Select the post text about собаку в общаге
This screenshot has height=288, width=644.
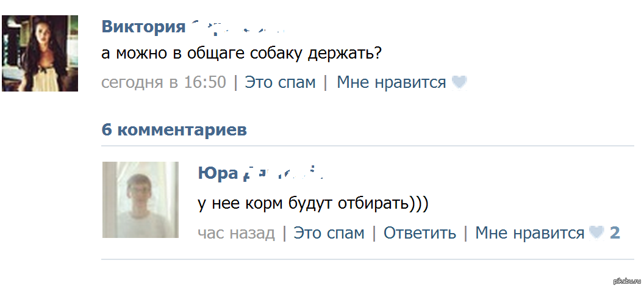[x=241, y=54]
